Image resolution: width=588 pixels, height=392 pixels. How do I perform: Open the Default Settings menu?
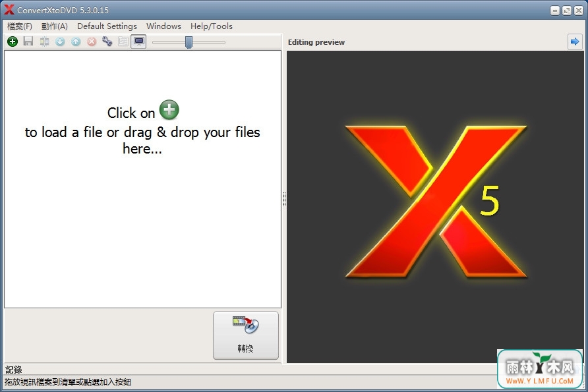[x=107, y=26]
